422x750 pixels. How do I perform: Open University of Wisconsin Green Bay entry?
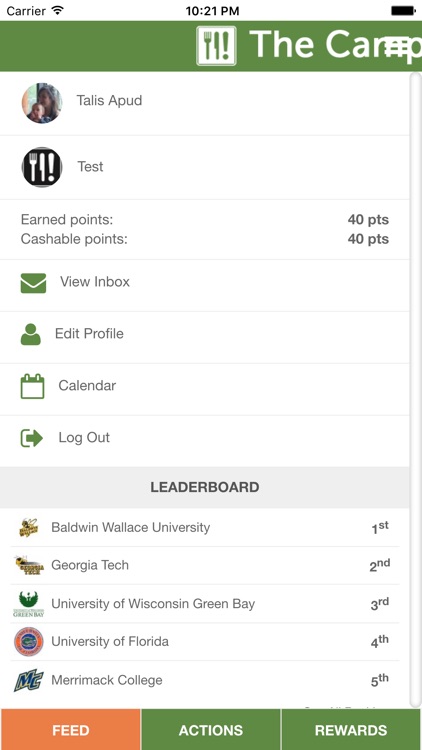205,604
